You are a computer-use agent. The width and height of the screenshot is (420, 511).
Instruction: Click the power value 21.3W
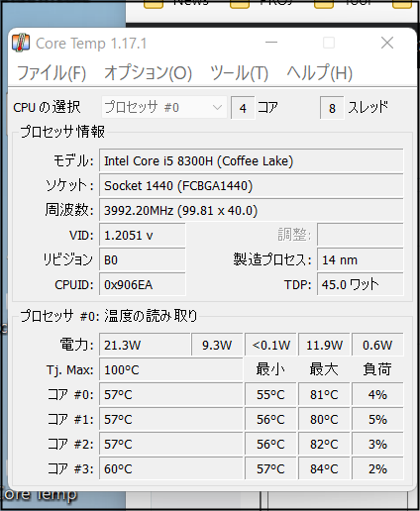145,345
